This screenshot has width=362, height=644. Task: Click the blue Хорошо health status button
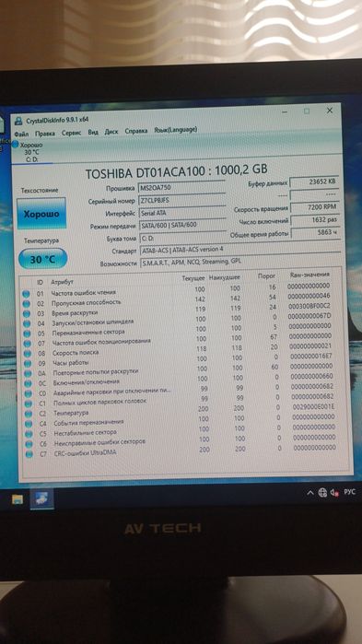(41, 214)
